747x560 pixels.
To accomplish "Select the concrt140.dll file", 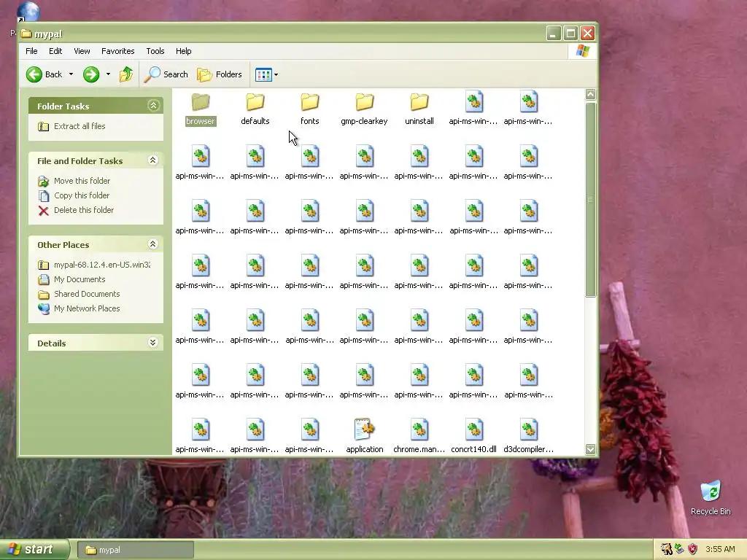I will [x=474, y=436].
